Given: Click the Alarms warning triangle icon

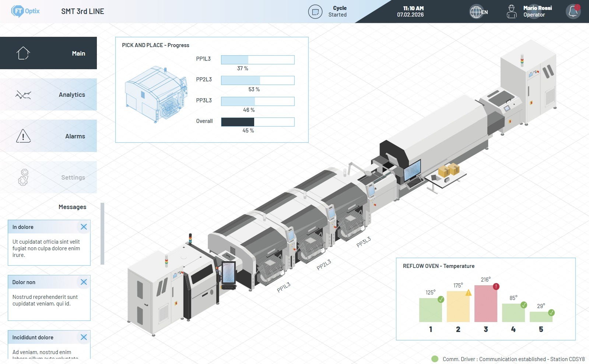Looking at the screenshot, I should [23, 136].
